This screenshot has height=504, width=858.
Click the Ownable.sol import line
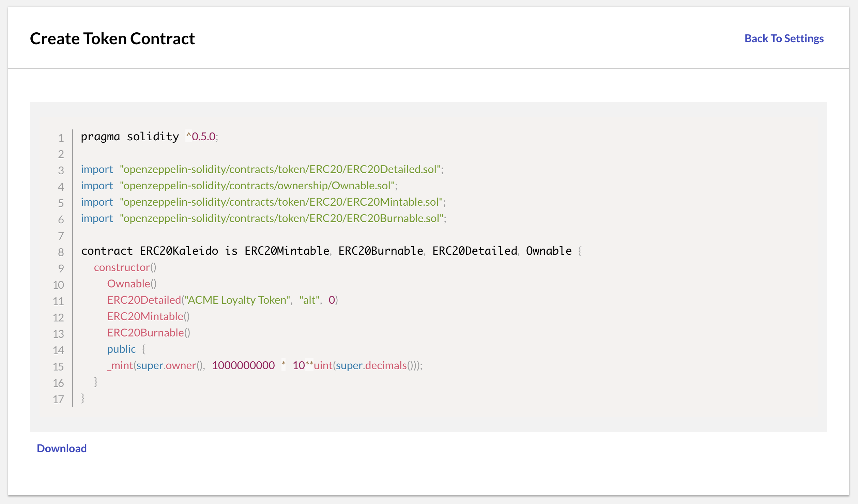(x=239, y=186)
